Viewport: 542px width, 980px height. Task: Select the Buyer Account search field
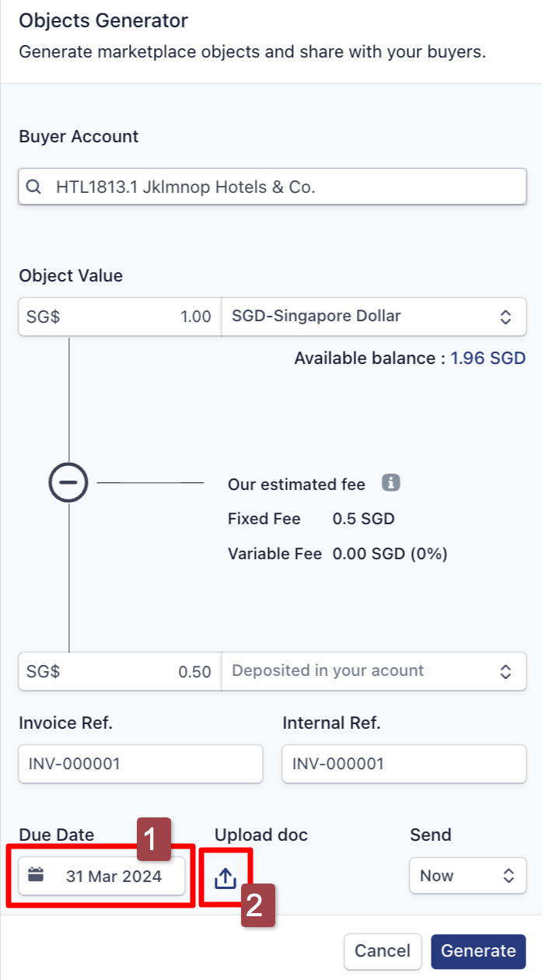click(272, 187)
